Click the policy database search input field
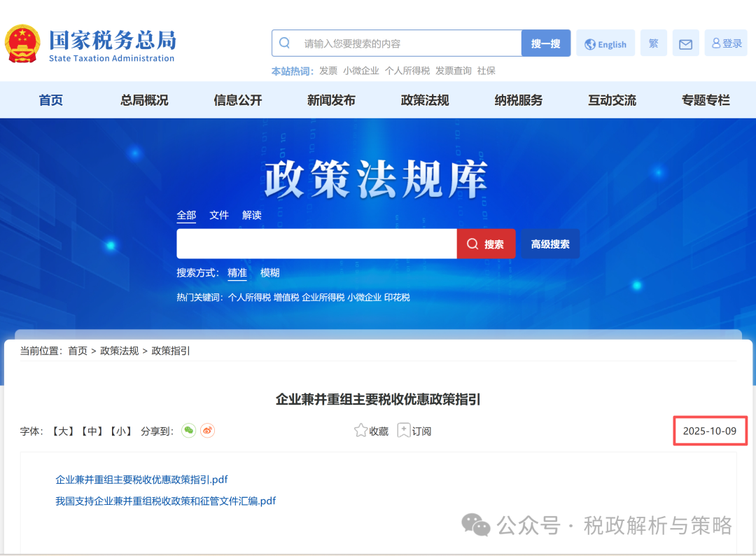The width and height of the screenshot is (756, 556). (x=316, y=244)
